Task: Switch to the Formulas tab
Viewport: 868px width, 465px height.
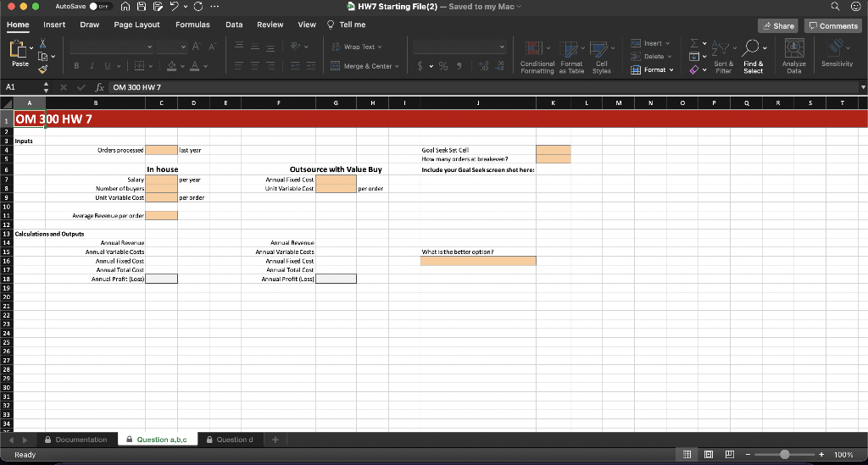Action: coord(192,25)
